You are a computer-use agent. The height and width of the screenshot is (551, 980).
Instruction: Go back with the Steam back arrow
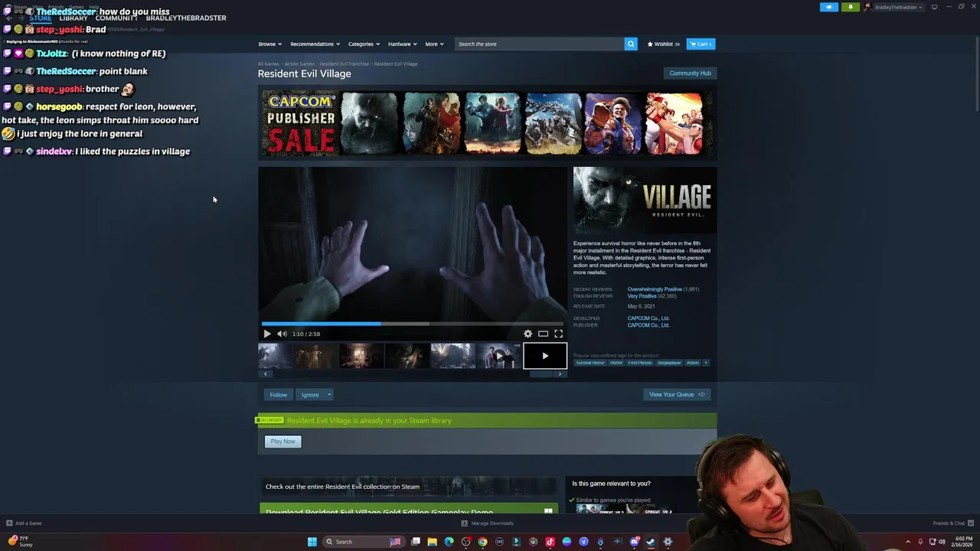point(8,18)
